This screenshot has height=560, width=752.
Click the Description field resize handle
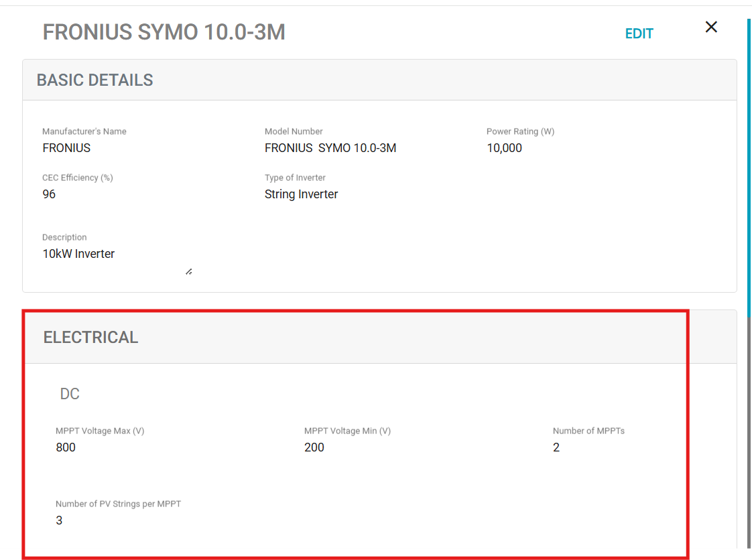189,272
